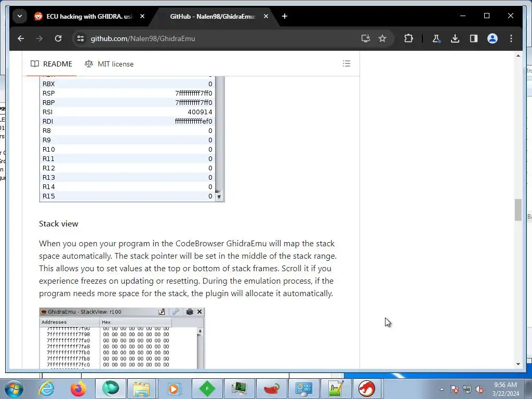
Task: Open Notepad++ from the taskbar
Action: [x=336, y=389]
